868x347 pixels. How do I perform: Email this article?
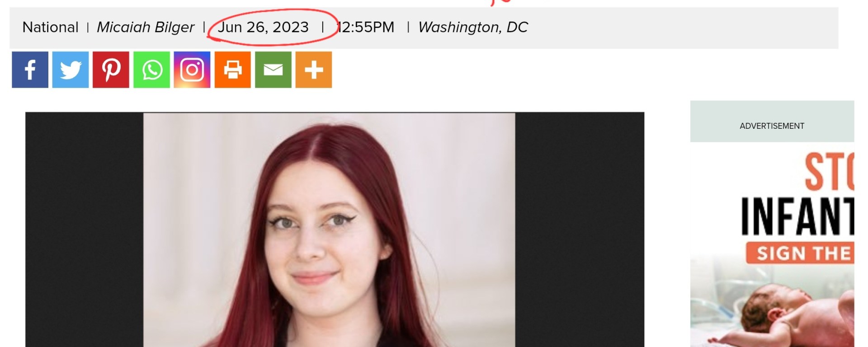pos(273,70)
